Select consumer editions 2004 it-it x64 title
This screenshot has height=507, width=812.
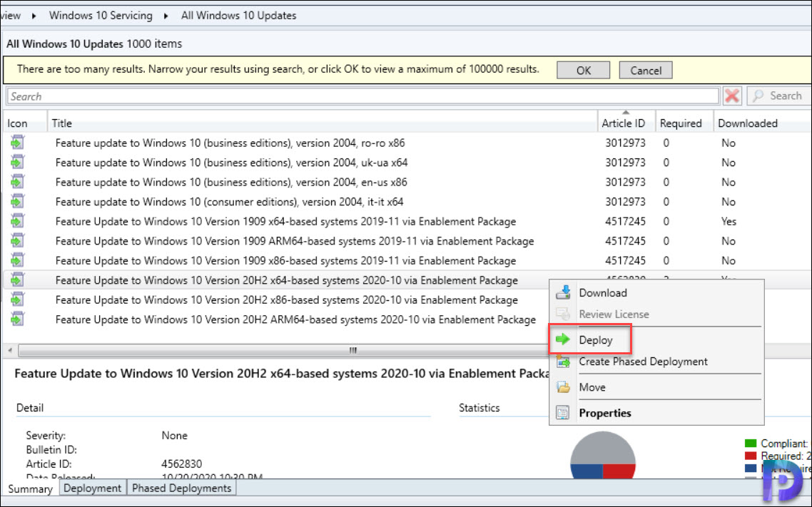point(230,202)
